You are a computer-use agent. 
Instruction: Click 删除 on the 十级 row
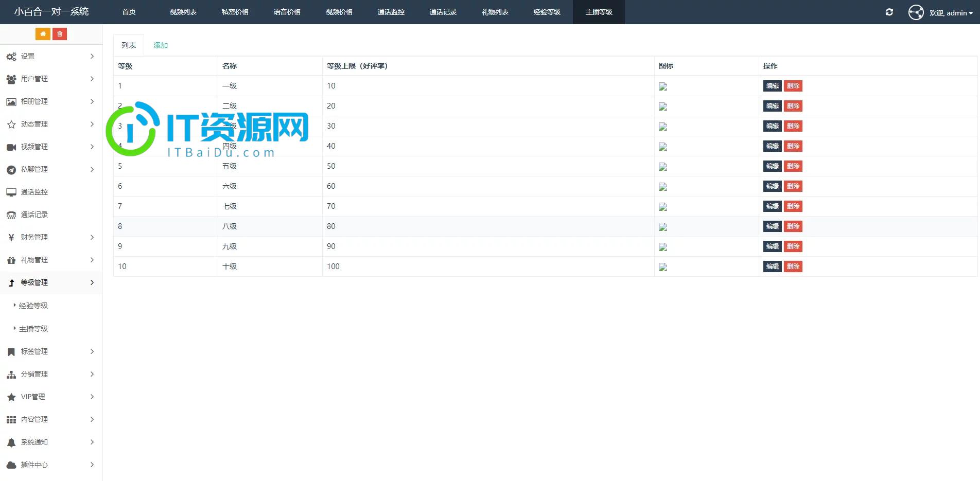(x=793, y=266)
